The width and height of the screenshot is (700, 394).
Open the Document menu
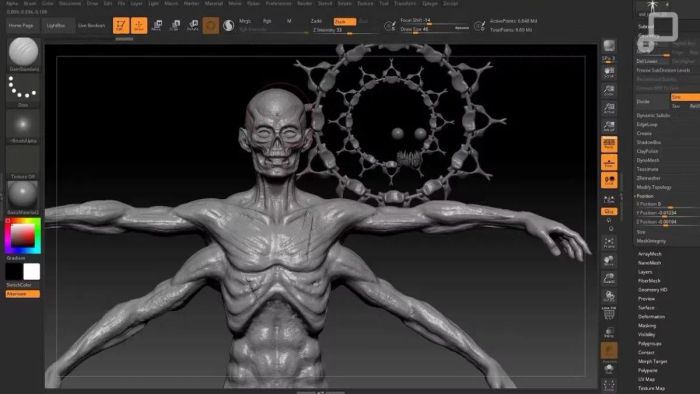(x=70, y=4)
